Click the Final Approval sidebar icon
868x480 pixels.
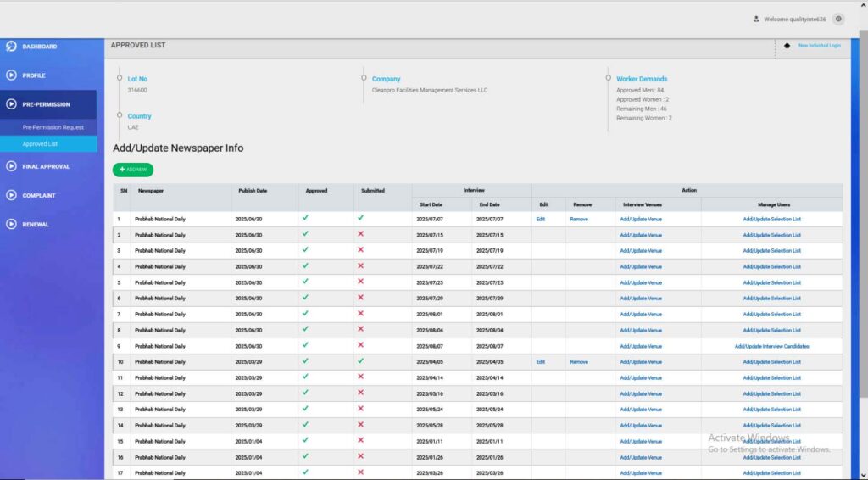(x=11, y=166)
